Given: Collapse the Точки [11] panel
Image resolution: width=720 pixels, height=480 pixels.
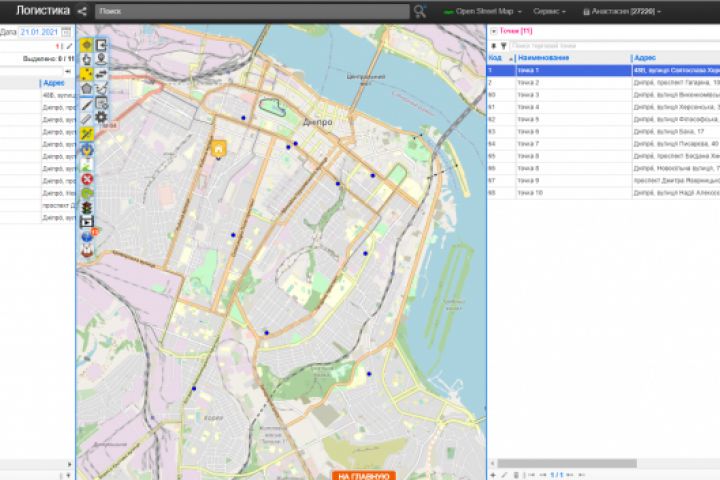Looking at the screenshot, I should pyautogui.click(x=494, y=31).
